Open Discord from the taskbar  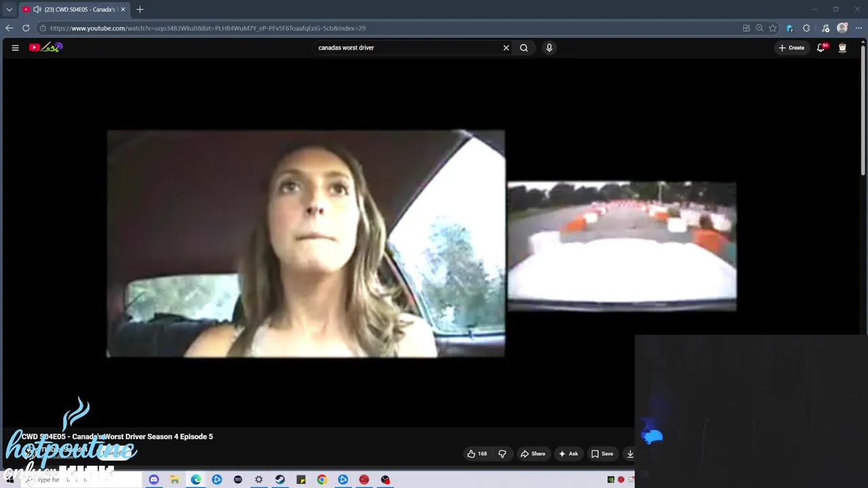tap(154, 480)
